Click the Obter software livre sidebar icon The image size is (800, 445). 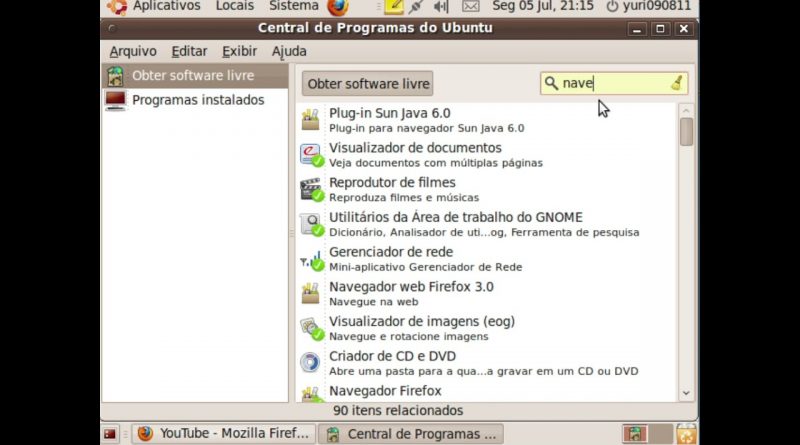pyautogui.click(x=115, y=76)
